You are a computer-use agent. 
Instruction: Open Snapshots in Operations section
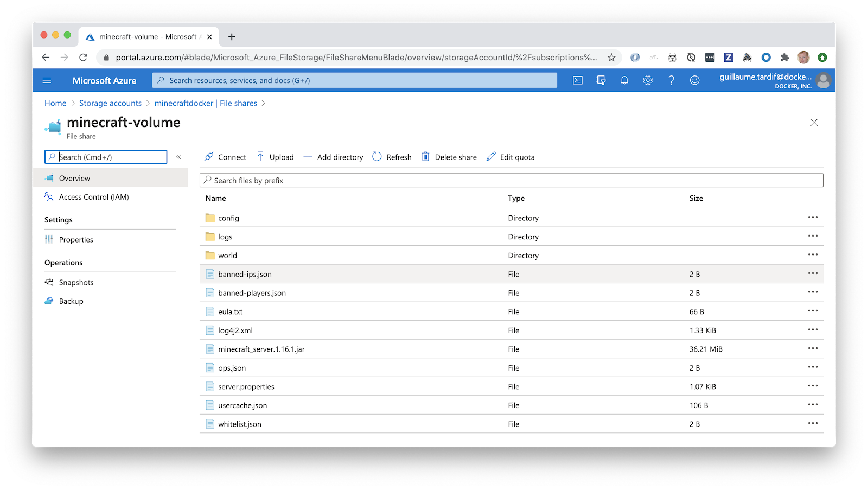click(x=76, y=282)
